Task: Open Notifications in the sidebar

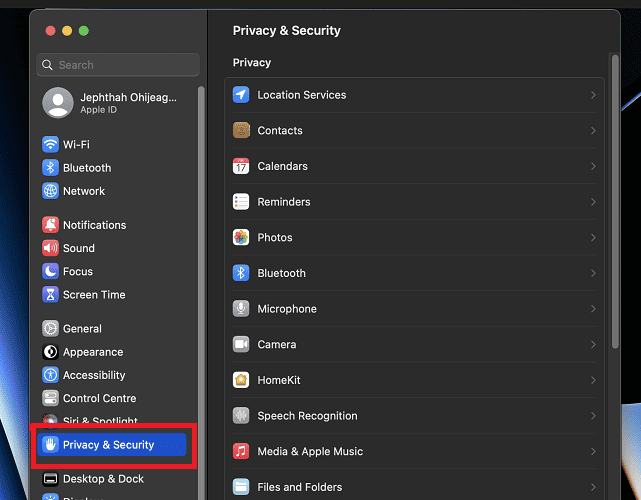Action: [x=94, y=225]
